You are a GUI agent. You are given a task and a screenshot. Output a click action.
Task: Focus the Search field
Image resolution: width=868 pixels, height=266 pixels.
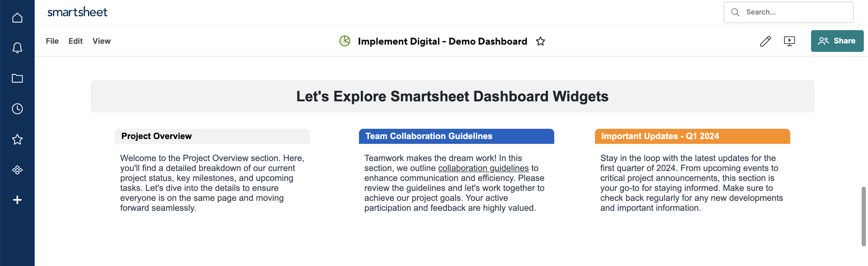[x=788, y=12]
